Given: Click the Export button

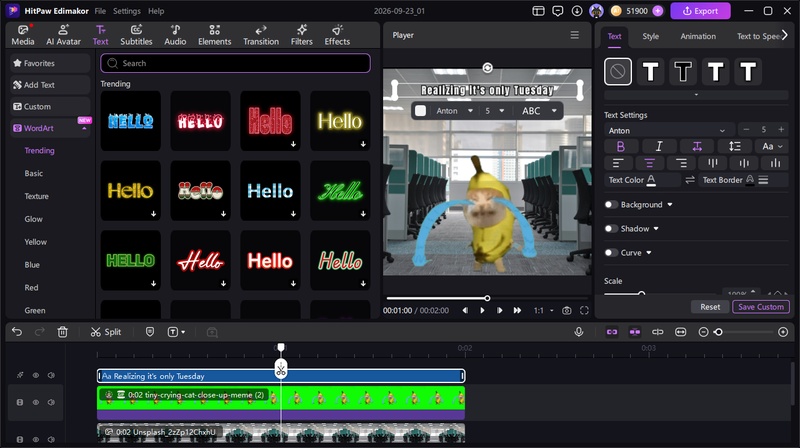Looking at the screenshot, I should pyautogui.click(x=700, y=11).
